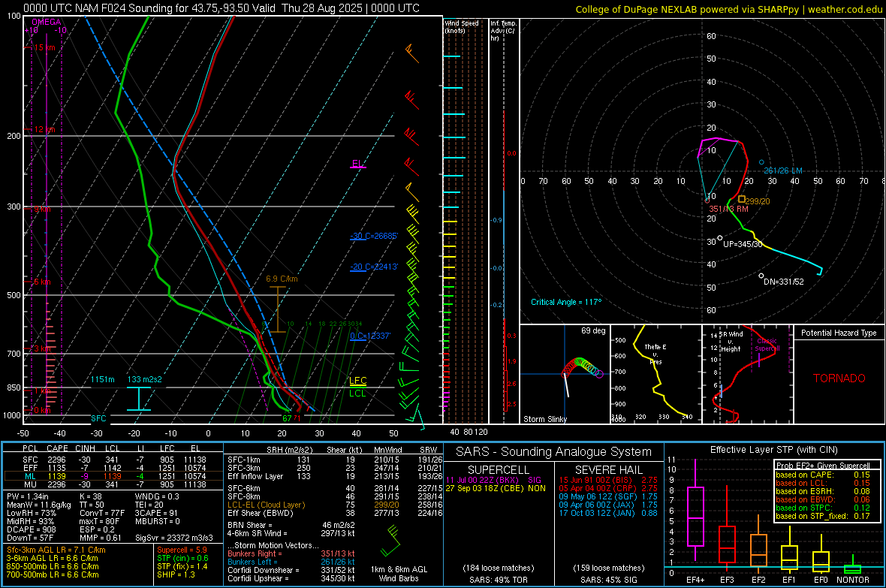Click the -30 C=26685' height label
This screenshot has width=886, height=588.
(374, 236)
